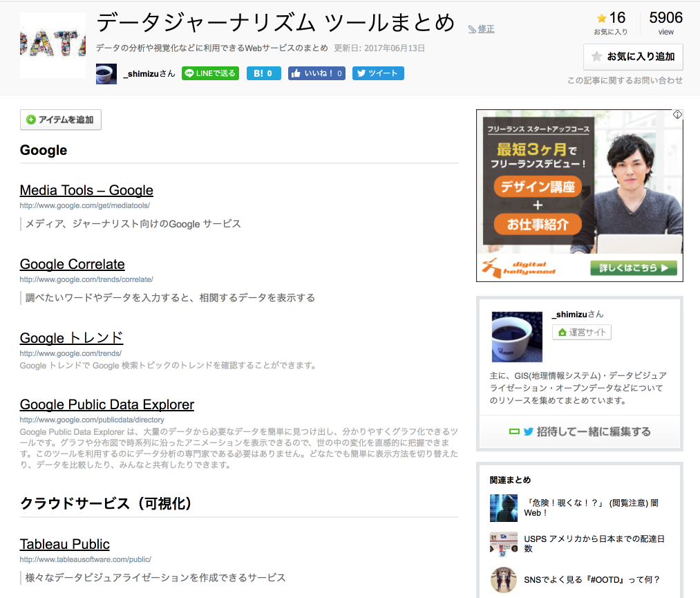Screen dimensions: 700x598
Task: Open the tableausoftware.com/public URL
Action: point(86,559)
